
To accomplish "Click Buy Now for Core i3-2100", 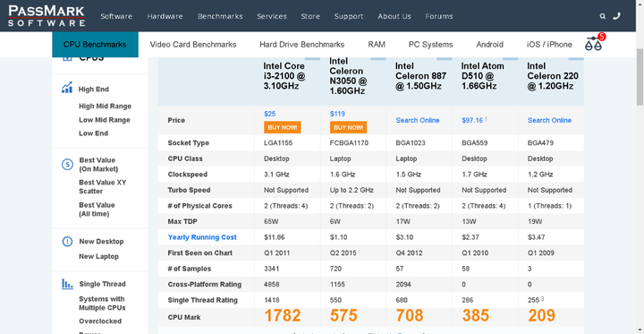I will (282, 127).
